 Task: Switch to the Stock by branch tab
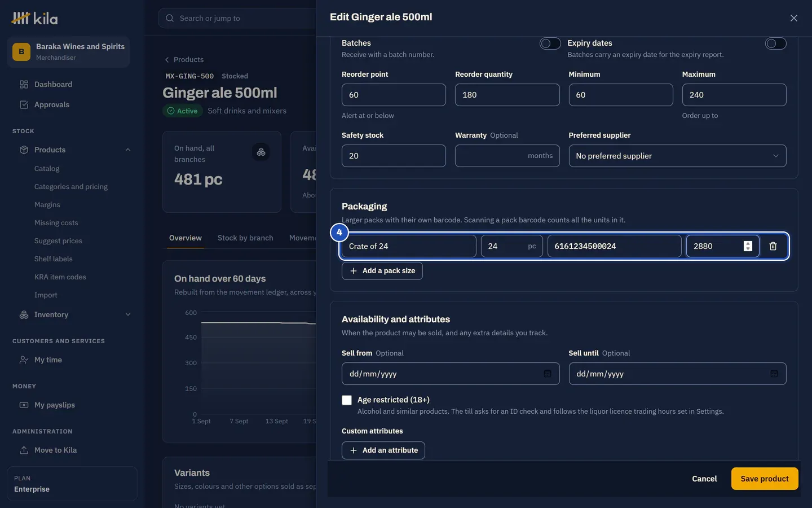point(245,238)
